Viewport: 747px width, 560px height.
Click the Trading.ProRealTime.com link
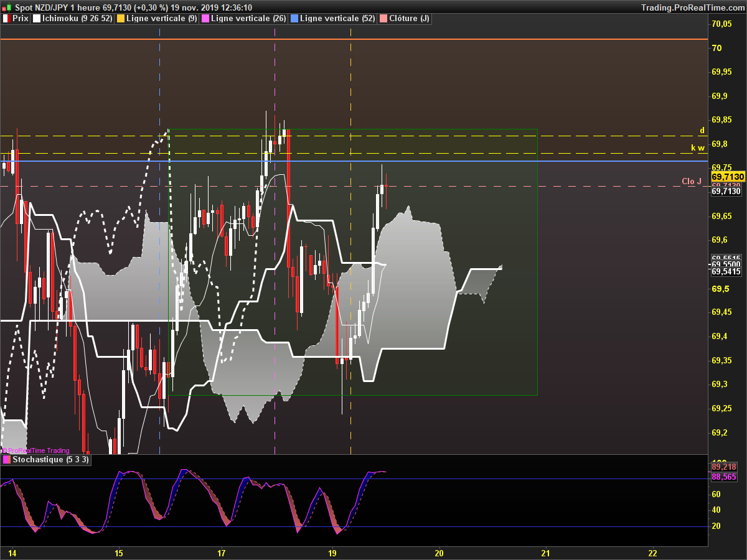pos(692,7)
